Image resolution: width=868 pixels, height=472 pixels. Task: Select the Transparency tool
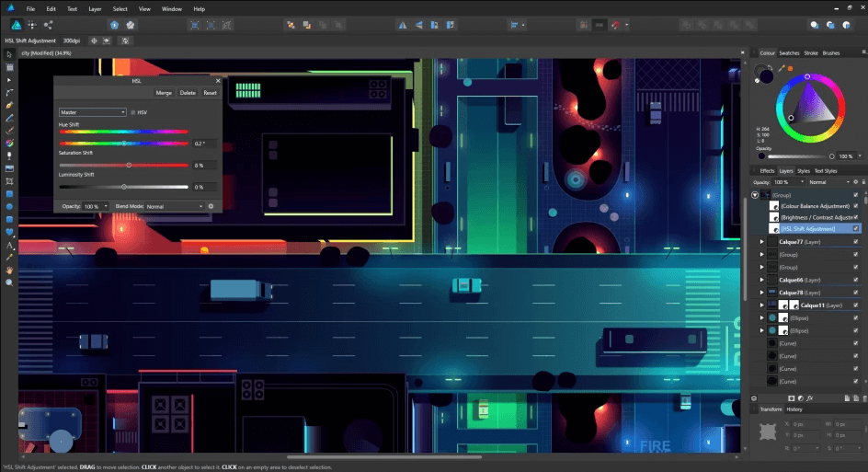[9, 155]
